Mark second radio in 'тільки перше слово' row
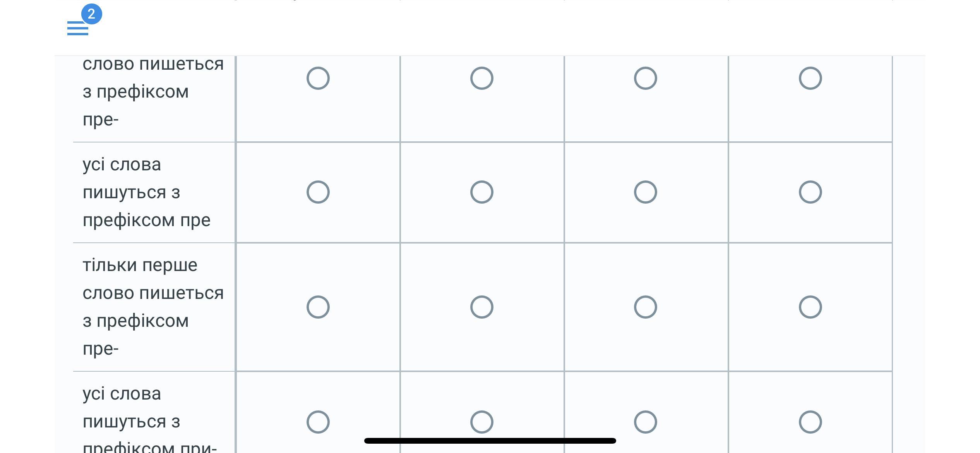This screenshot has height=453, width=980. pos(482,307)
